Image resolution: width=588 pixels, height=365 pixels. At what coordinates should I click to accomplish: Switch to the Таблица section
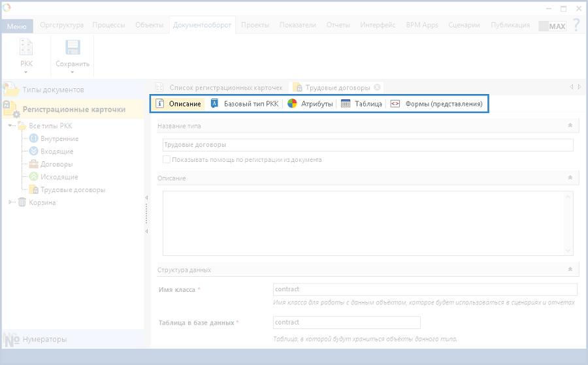click(x=361, y=104)
